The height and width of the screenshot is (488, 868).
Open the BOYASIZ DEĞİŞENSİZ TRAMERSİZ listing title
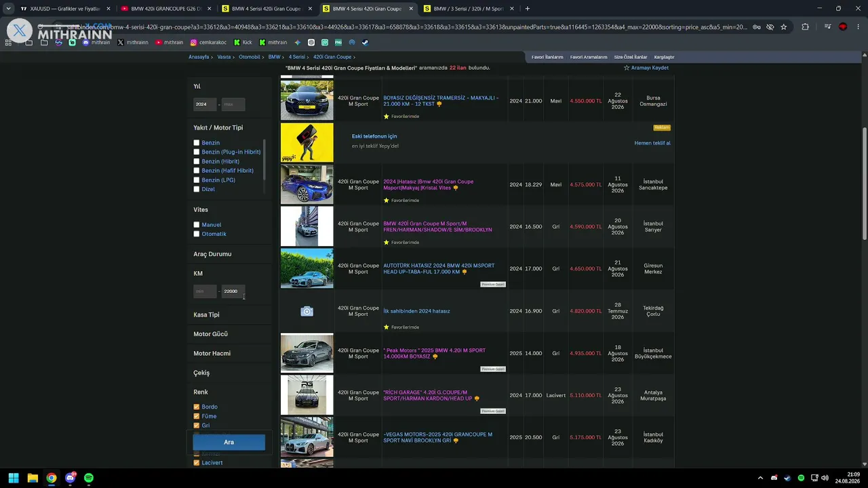point(441,101)
